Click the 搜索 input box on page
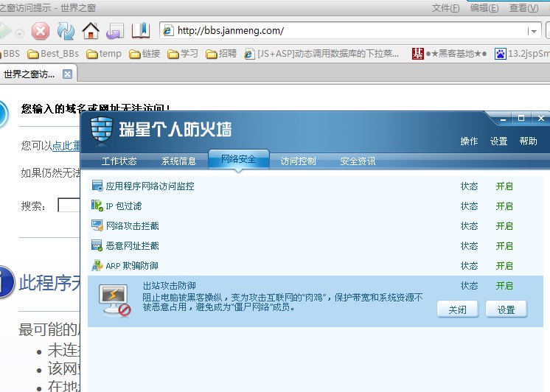The height and width of the screenshot is (392, 550). 69,206
